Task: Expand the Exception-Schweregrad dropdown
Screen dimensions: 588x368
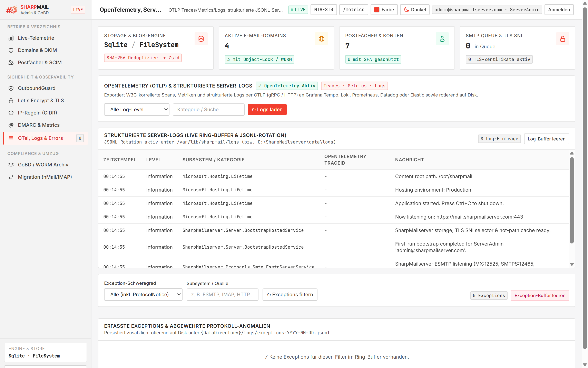Action: tap(143, 294)
